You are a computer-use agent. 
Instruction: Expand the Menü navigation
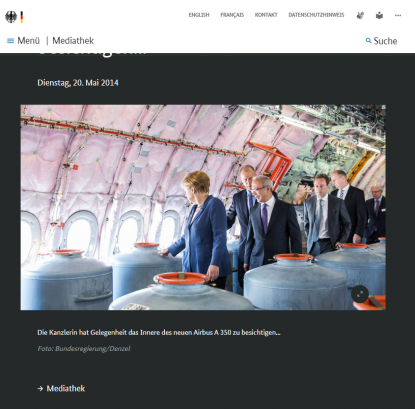[23, 41]
